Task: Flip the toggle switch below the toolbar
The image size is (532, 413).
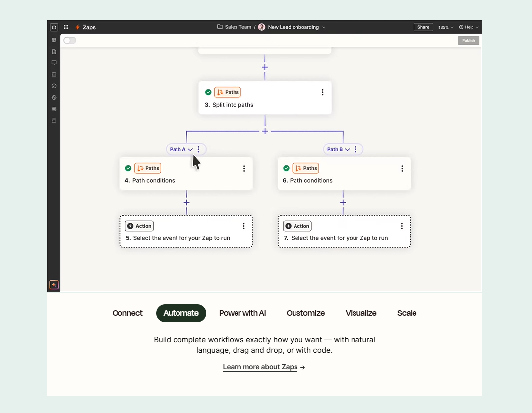Action: (x=69, y=40)
